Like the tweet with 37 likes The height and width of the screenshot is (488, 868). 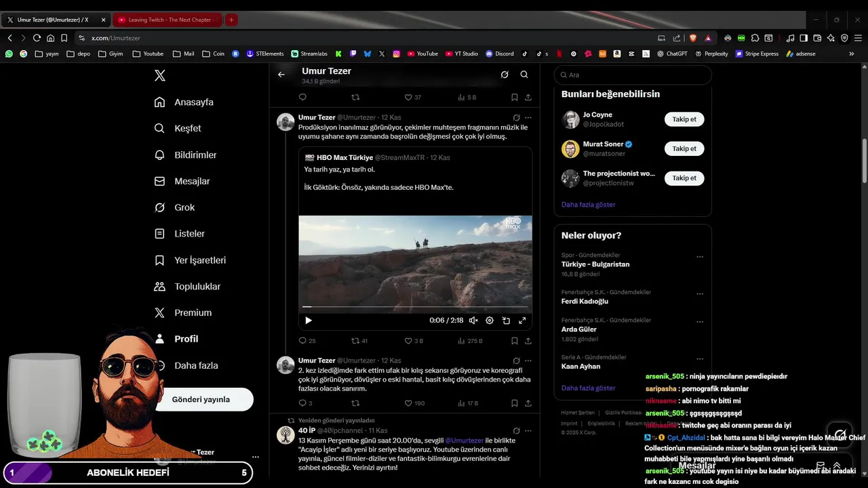(413, 97)
